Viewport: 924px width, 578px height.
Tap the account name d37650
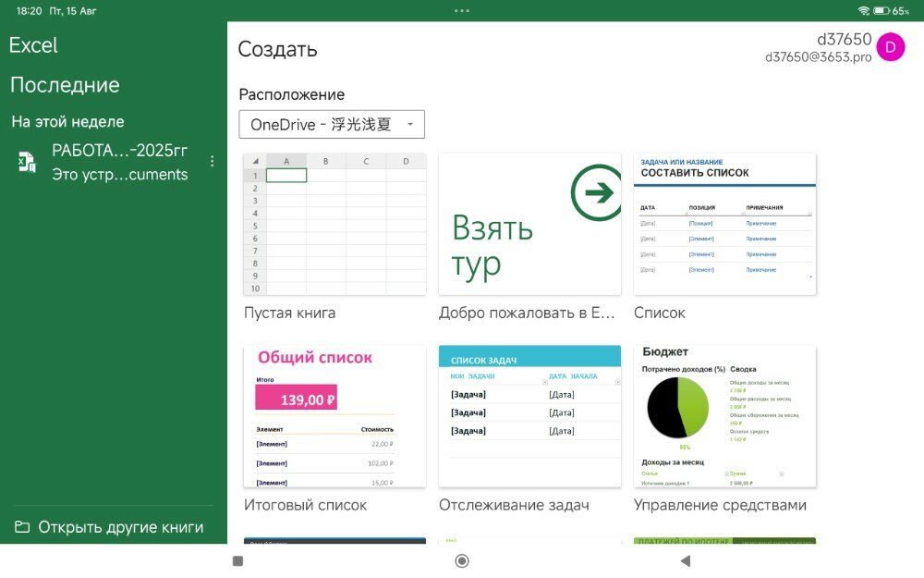point(844,39)
